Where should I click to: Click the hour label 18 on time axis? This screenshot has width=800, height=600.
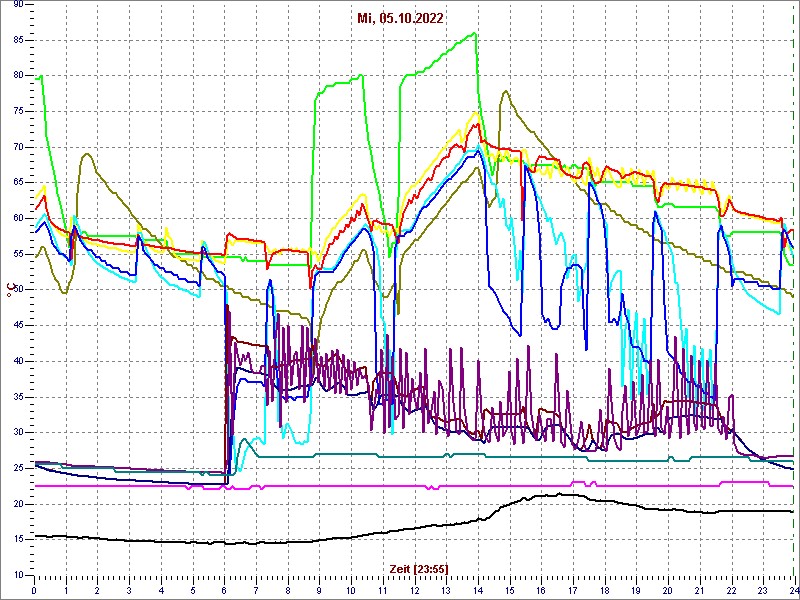tap(604, 589)
